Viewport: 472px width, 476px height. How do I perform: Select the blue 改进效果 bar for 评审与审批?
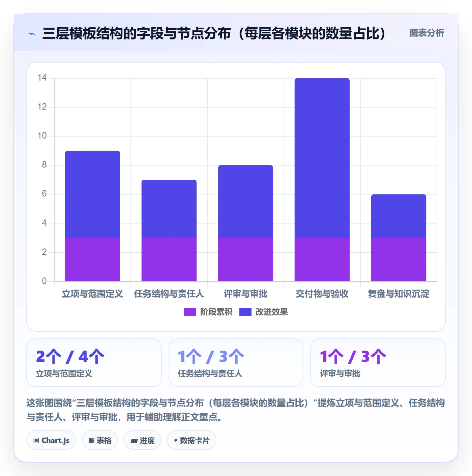(245, 201)
